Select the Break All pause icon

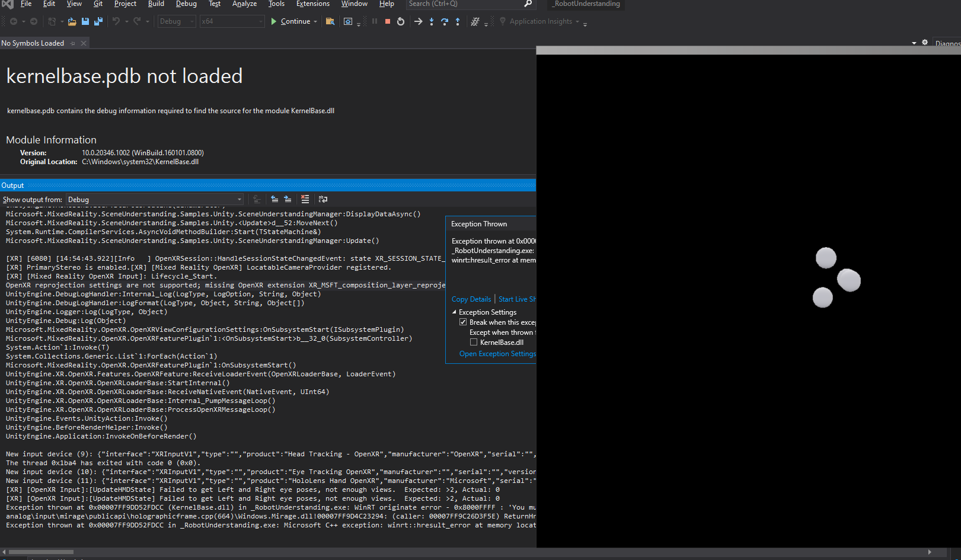pos(375,21)
